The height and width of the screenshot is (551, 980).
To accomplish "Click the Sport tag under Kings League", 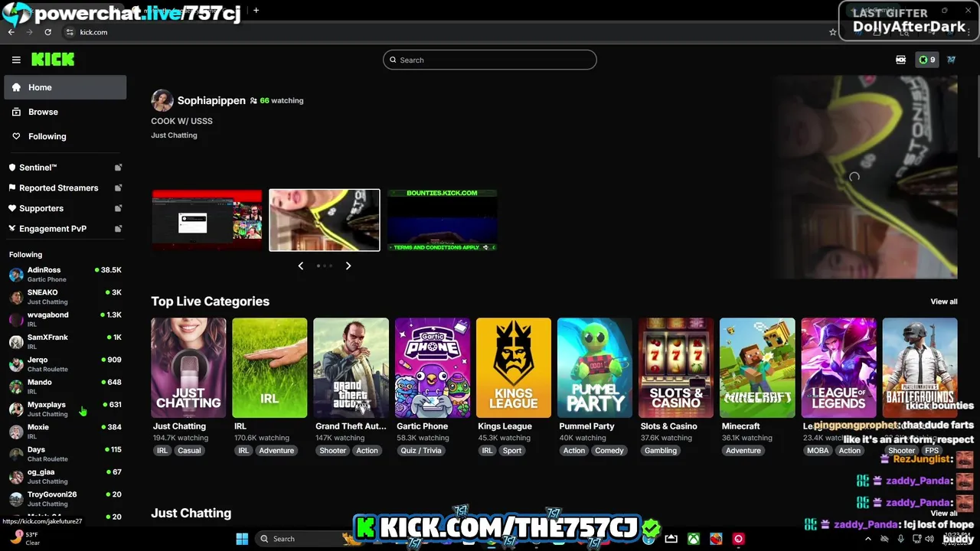I will 512,451.
